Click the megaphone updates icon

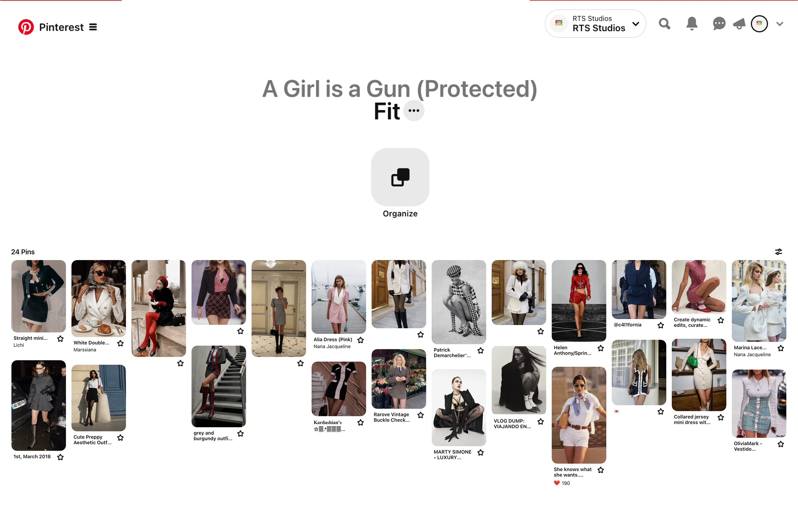pyautogui.click(x=739, y=24)
